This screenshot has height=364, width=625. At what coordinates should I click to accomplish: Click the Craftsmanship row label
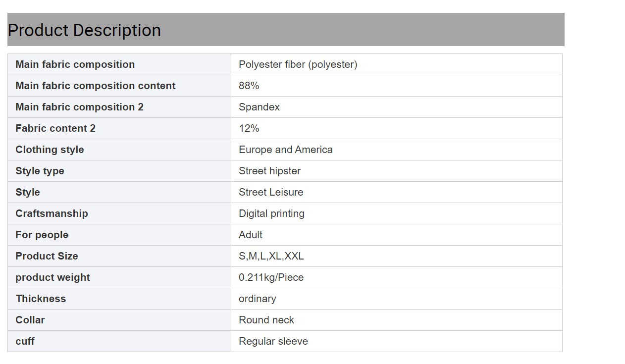point(52,213)
